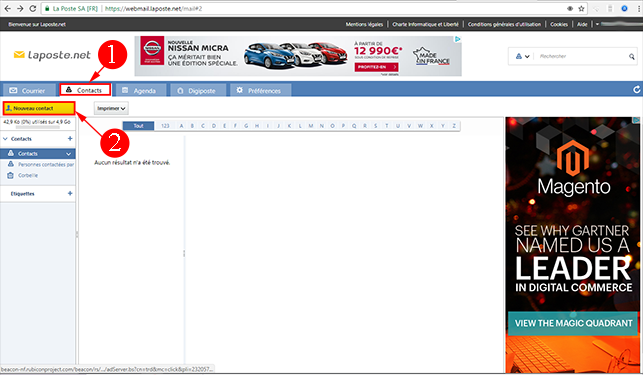Click the Magento ad logo
The height and width of the screenshot is (375, 643).
coord(573,168)
